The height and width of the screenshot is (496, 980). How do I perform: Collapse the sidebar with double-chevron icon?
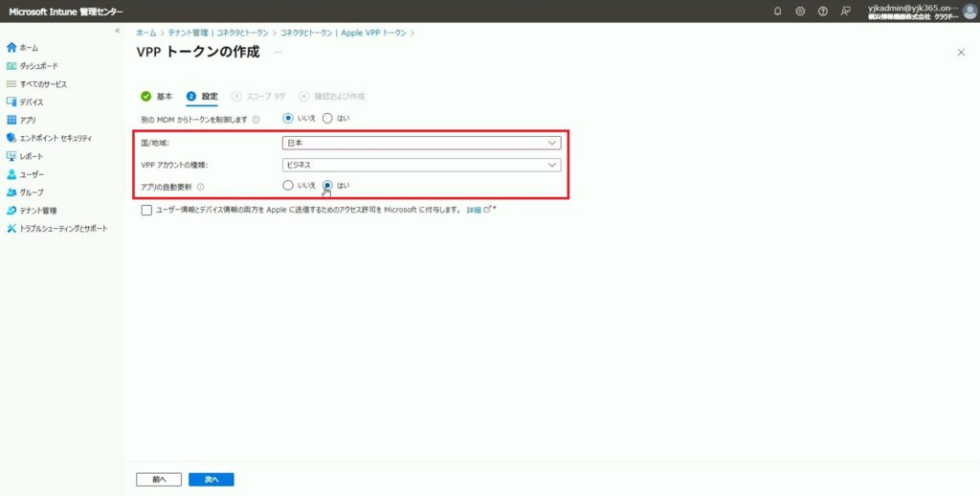click(x=117, y=31)
